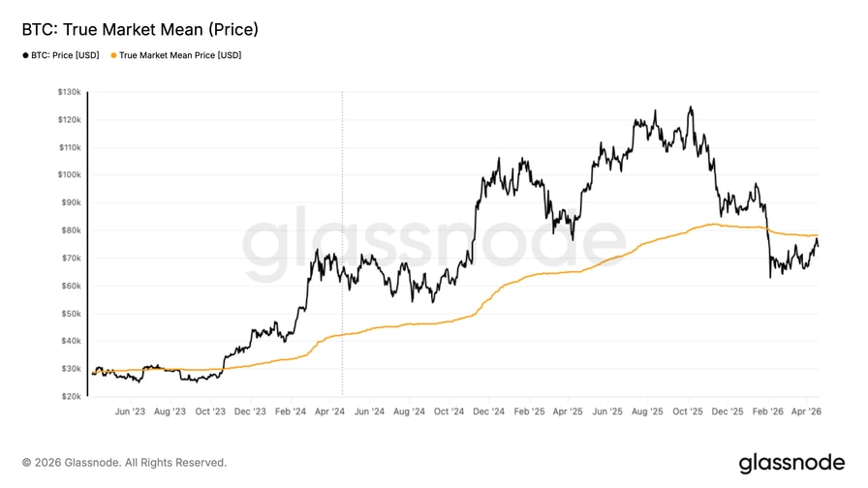The height and width of the screenshot is (488, 868).
Task: Click the vertical dotted marker line above Apr '24
Action: 342,242
